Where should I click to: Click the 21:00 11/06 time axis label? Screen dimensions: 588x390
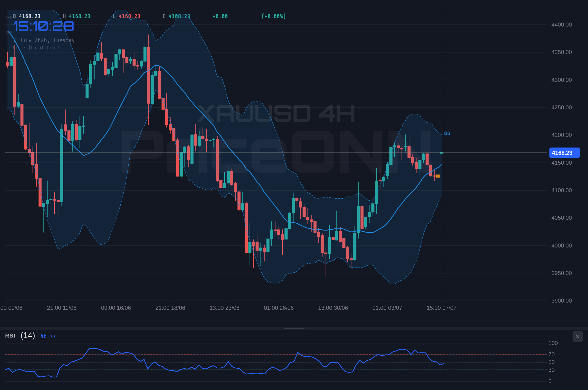coord(62,308)
